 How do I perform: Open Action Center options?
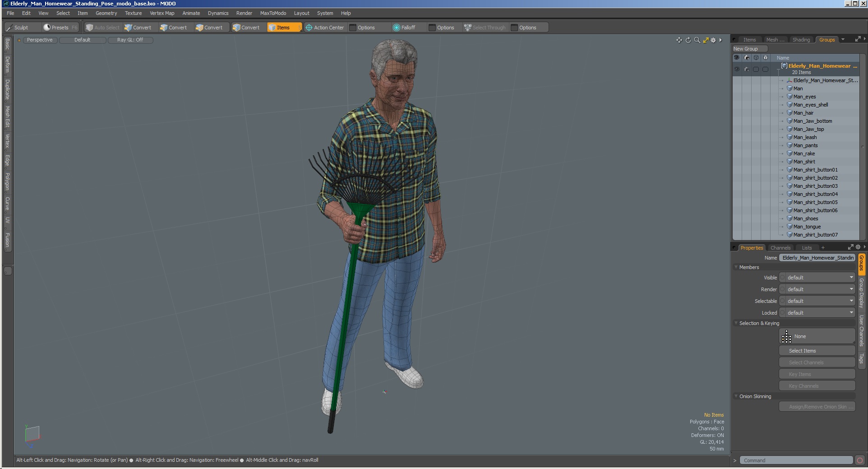pos(325,28)
